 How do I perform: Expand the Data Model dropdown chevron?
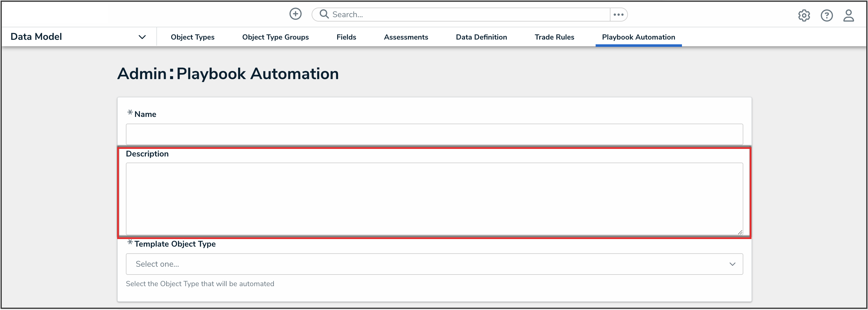tap(142, 37)
